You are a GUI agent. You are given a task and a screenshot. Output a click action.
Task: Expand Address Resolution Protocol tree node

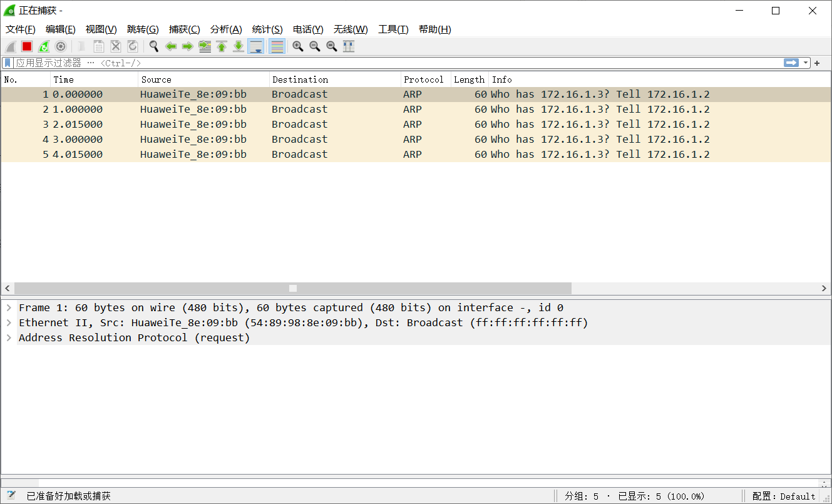9,337
